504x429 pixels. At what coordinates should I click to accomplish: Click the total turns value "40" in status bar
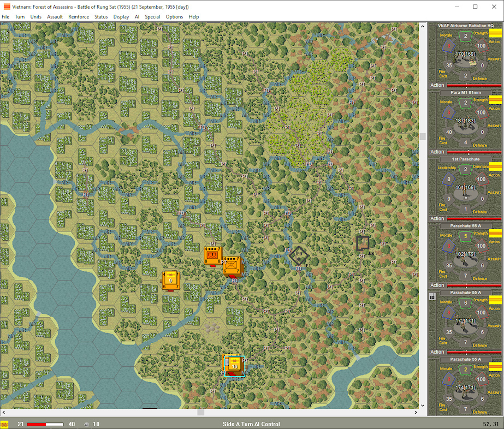(72, 424)
